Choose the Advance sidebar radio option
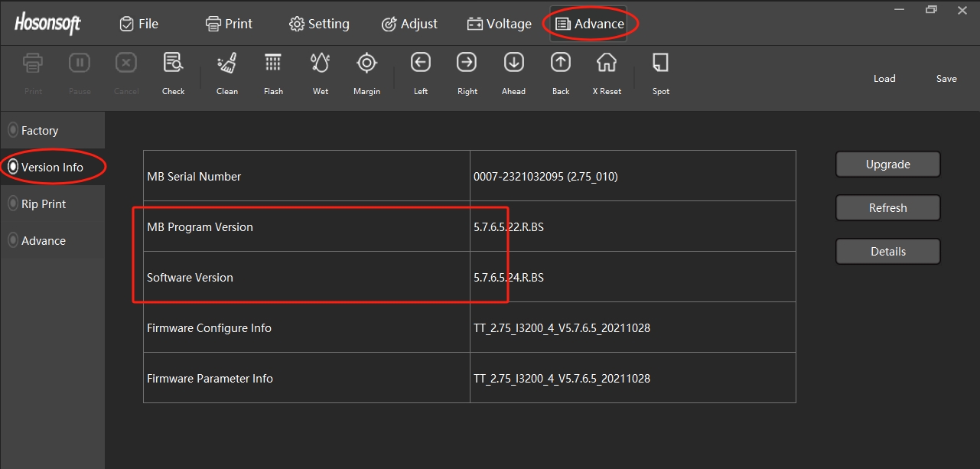 click(13, 240)
